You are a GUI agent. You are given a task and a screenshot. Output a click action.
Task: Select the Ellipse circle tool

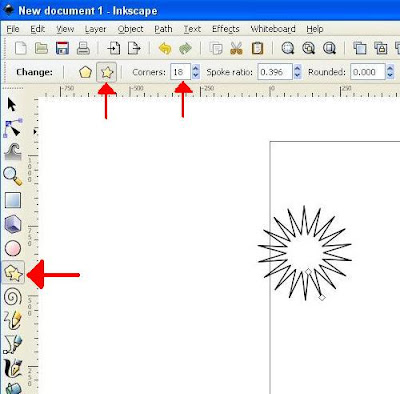tap(13, 248)
